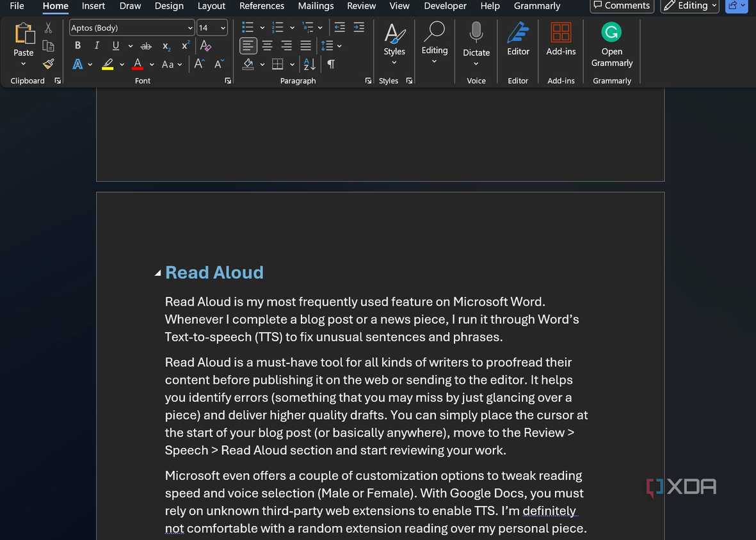
Task: Toggle Italic formatting
Action: click(97, 46)
